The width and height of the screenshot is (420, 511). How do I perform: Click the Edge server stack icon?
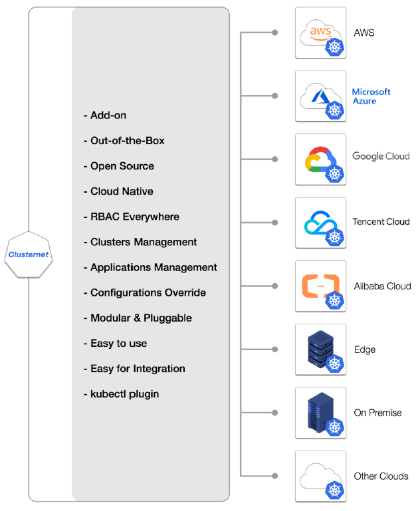point(320,350)
